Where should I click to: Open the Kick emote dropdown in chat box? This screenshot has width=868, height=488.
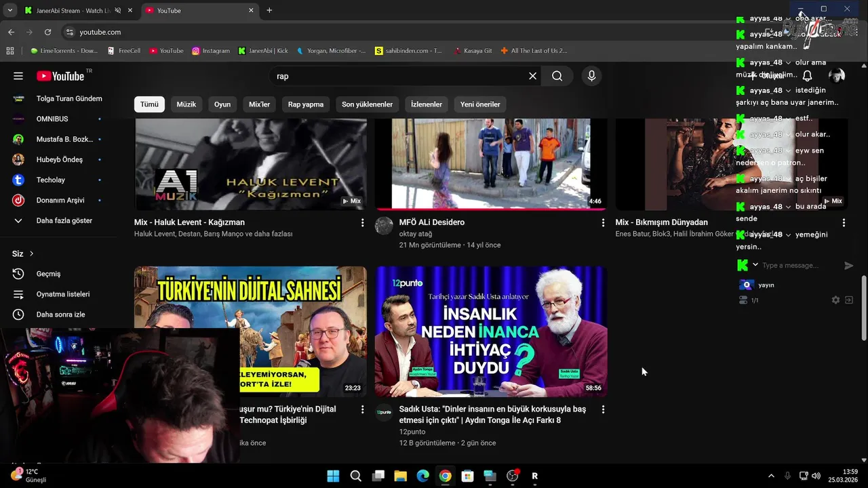[x=755, y=265]
